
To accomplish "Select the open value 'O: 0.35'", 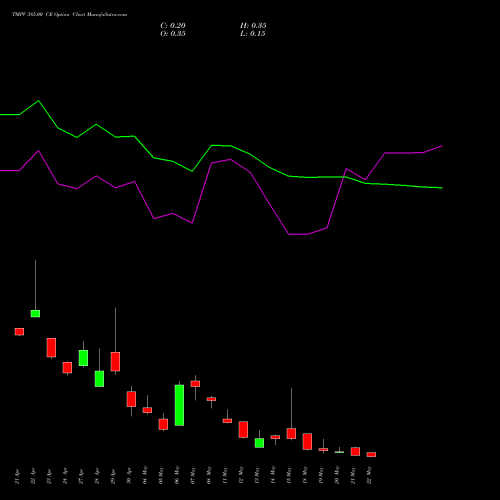I will click(x=173, y=34).
